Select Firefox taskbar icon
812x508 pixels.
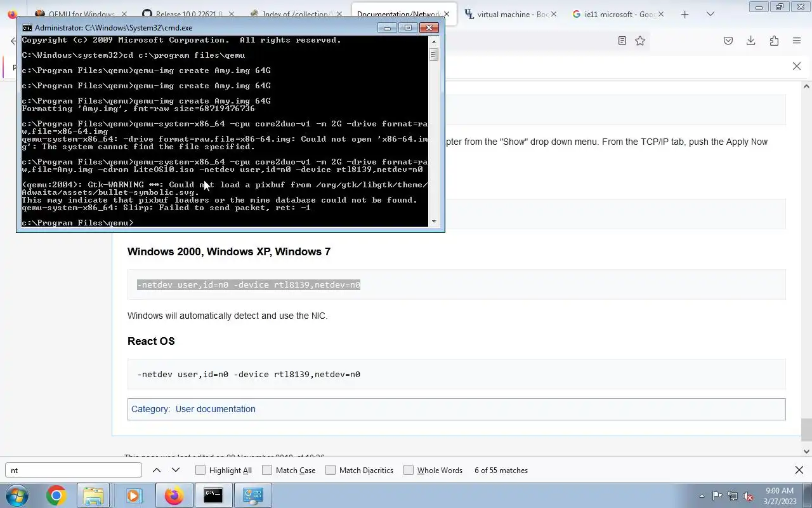(174, 495)
